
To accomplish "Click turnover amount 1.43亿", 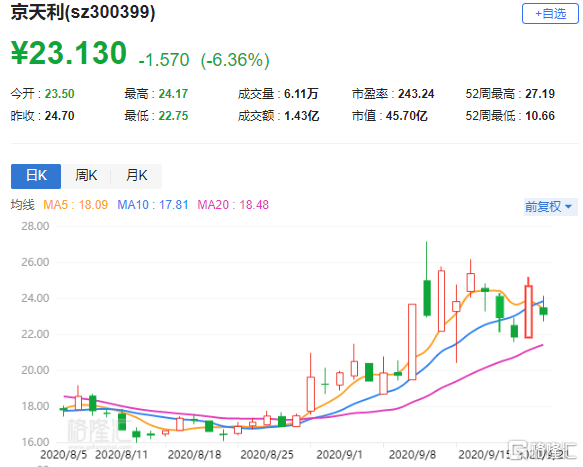I will [x=302, y=116].
